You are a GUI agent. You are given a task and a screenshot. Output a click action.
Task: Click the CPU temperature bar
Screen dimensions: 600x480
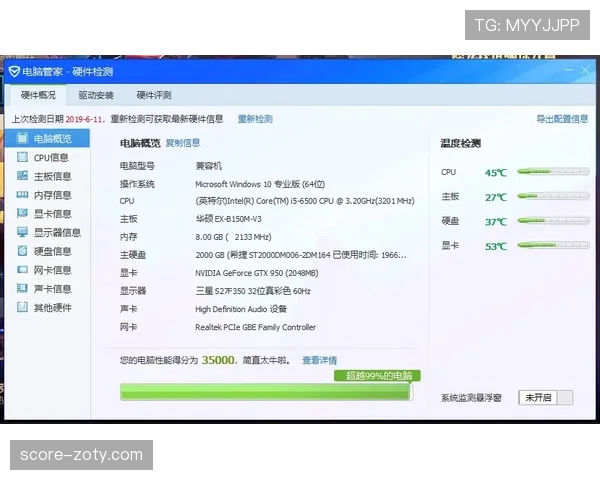tap(553, 171)
